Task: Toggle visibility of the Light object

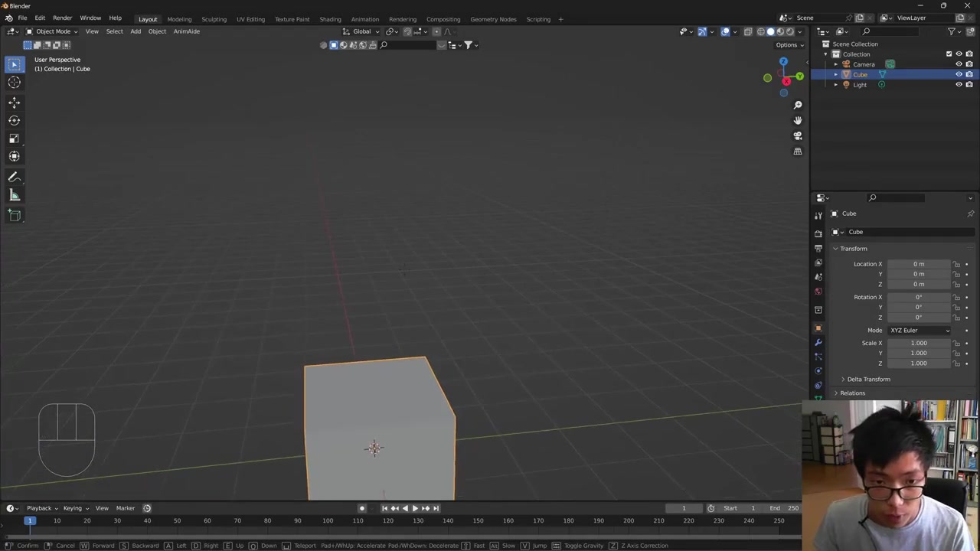Action: click(959, 85)
